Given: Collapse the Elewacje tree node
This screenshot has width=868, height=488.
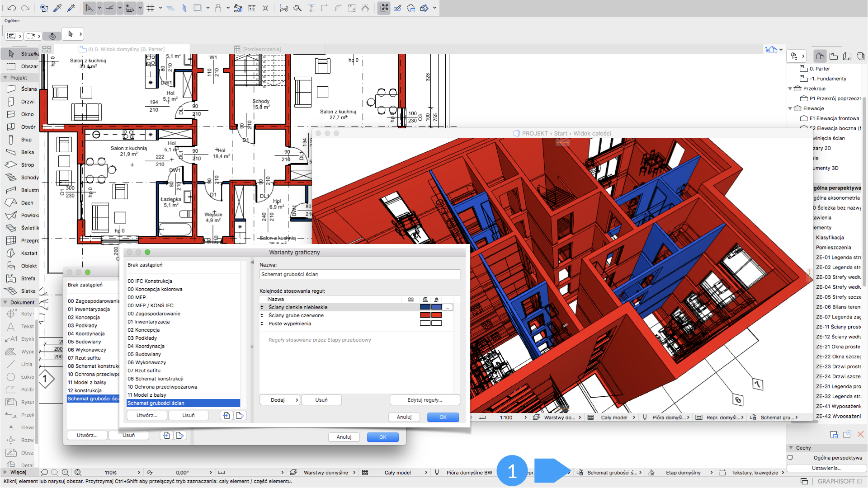Looking at the screenshot, I should click(x=790, y=108).
